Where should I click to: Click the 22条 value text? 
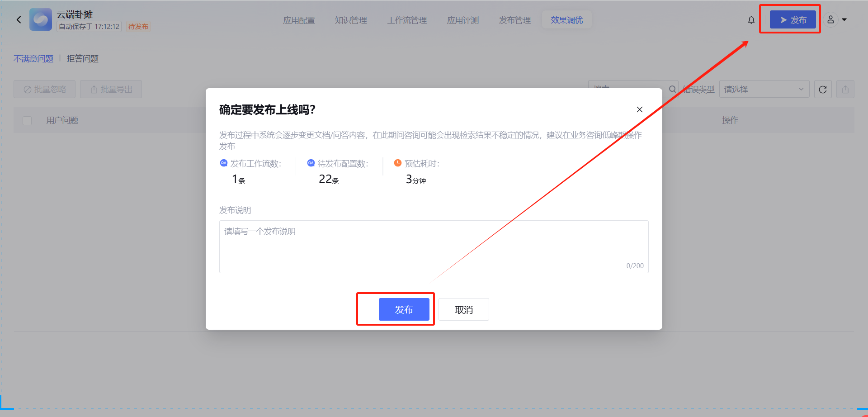[x=329, y=180]
